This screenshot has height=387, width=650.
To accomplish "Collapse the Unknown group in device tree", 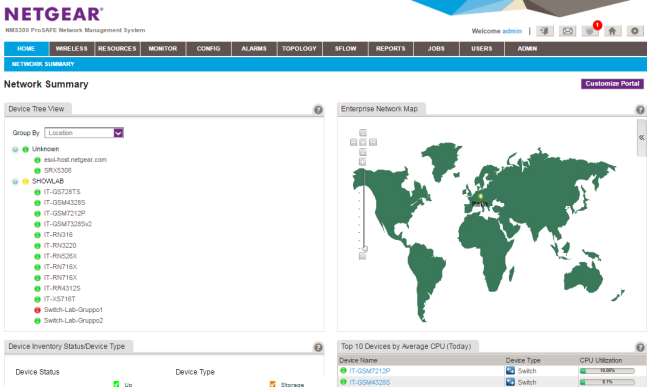I will 15,149.
